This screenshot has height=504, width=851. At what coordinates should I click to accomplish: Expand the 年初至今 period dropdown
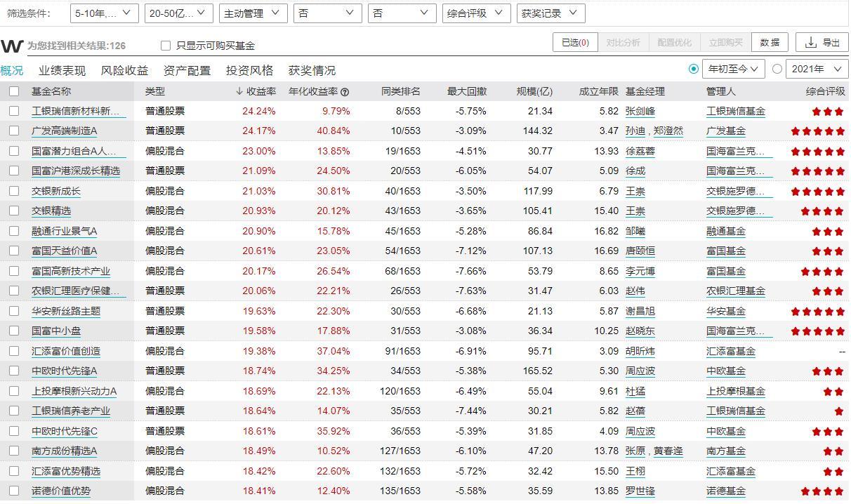[x=734, y=69]
